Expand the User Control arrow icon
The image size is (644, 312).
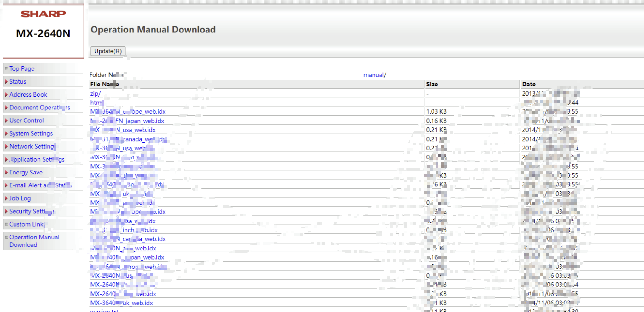point(6,120)
